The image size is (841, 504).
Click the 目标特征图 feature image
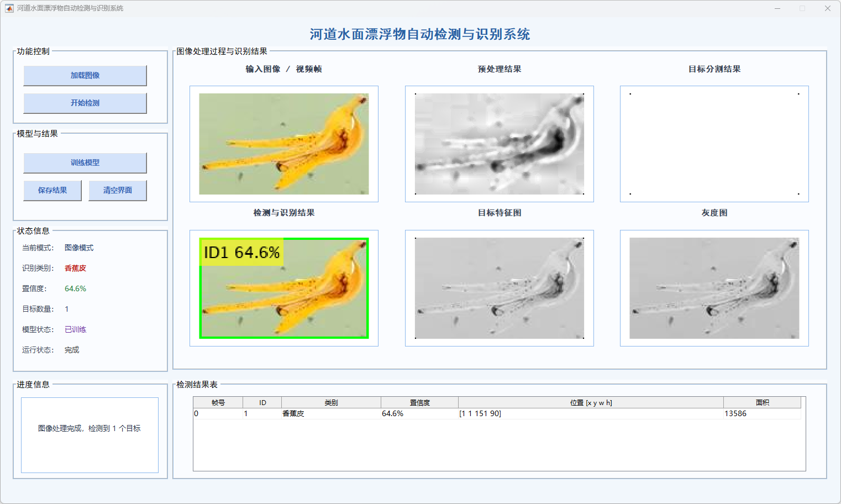pyautogui.click(x=499, y=288)
